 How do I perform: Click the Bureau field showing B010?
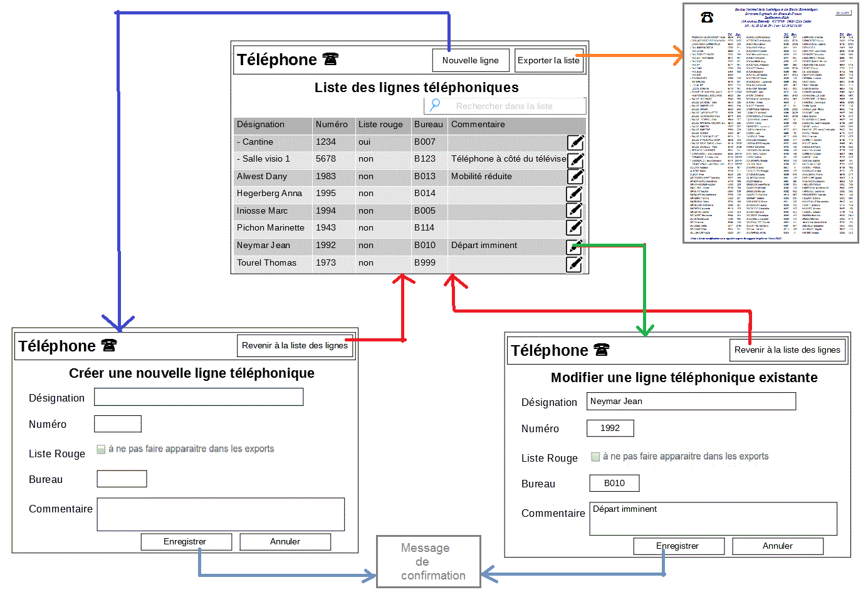615,483
